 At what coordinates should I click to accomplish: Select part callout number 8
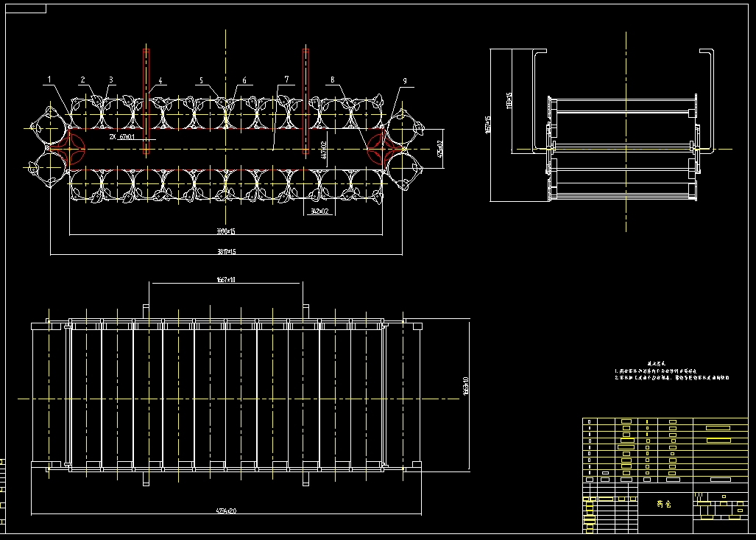(x=332, y=80)
